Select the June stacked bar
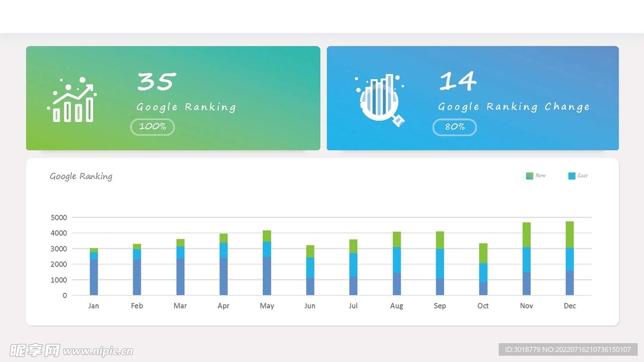This screenshot has height=362, width=644. pos(310,270)
